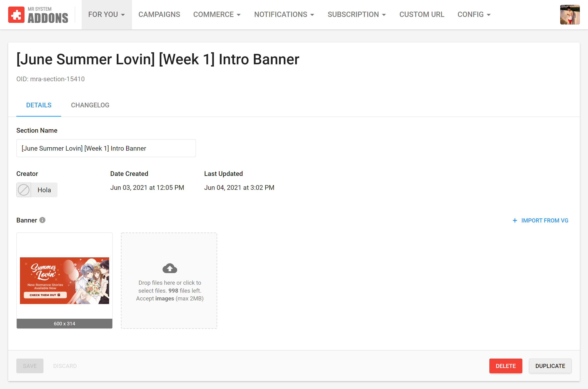Click the cloud upload icon

click(x=170, y=268)
